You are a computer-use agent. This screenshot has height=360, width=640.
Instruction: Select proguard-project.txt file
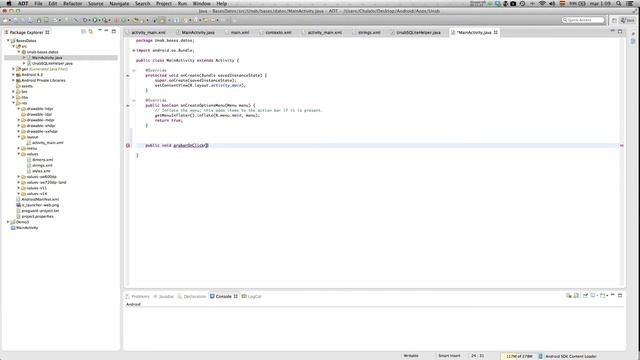(40, 211)
